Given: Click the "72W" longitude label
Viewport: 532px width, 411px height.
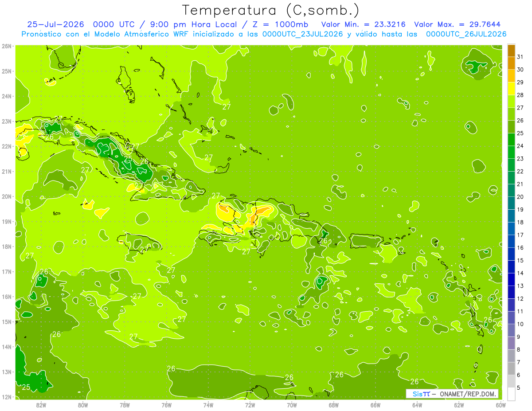Looking at the screenshot, I should (250, 405).
